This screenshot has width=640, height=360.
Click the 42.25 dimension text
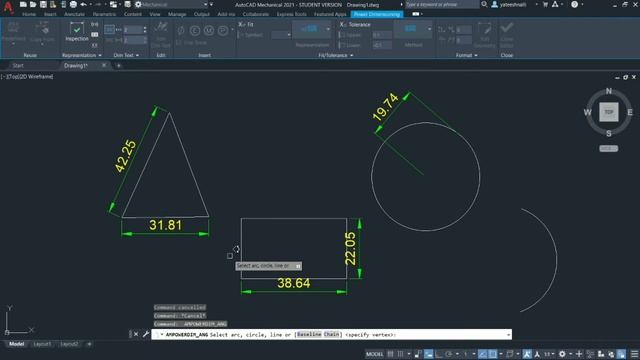point(126,156)
